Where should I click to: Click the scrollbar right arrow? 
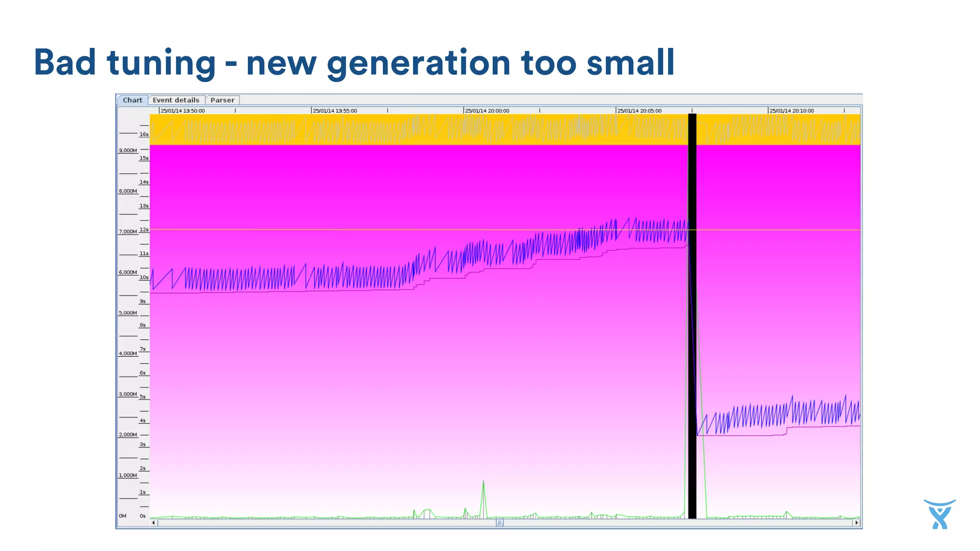(857, 523)
